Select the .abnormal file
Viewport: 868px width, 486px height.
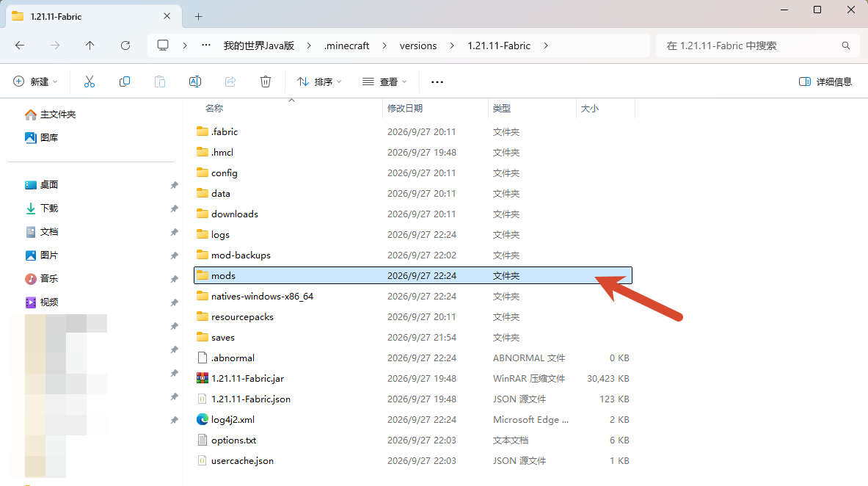pyautogui.click(x=413, y=358)
